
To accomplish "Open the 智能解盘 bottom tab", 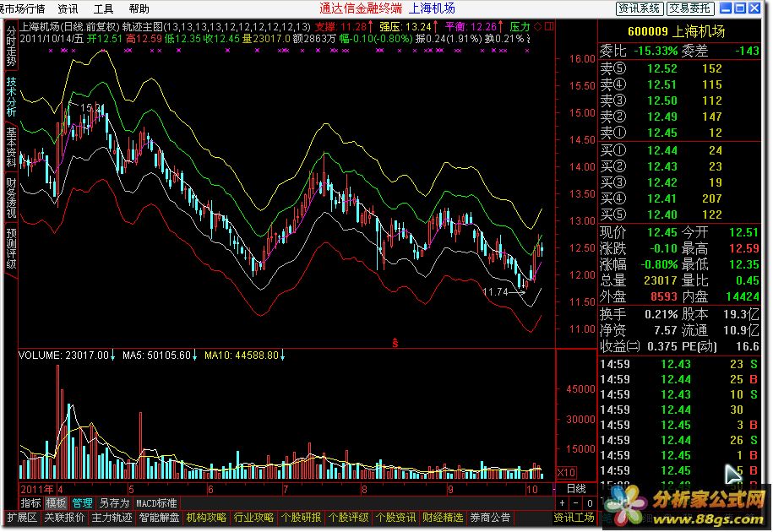I will coord(159,518).
